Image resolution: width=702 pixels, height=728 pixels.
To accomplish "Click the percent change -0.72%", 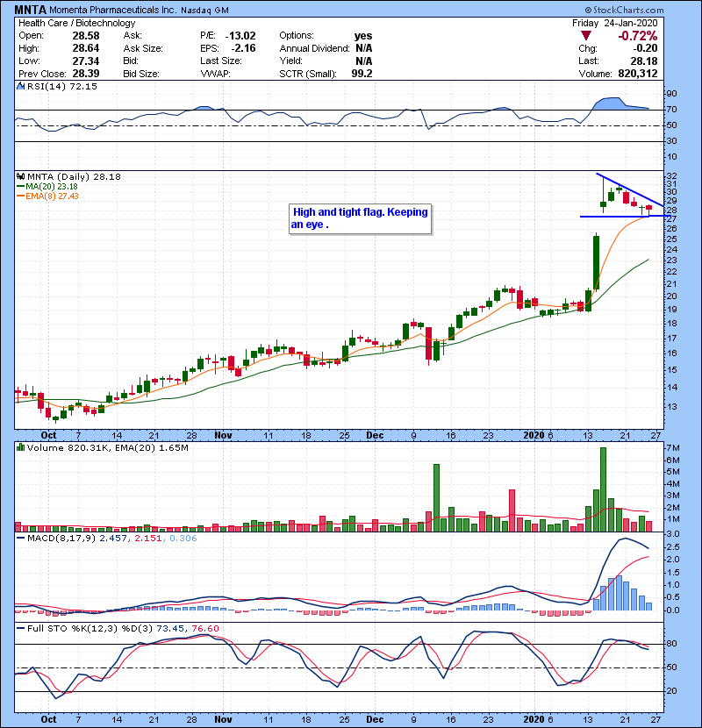I will pyautogui.click(x=637, y=36).
